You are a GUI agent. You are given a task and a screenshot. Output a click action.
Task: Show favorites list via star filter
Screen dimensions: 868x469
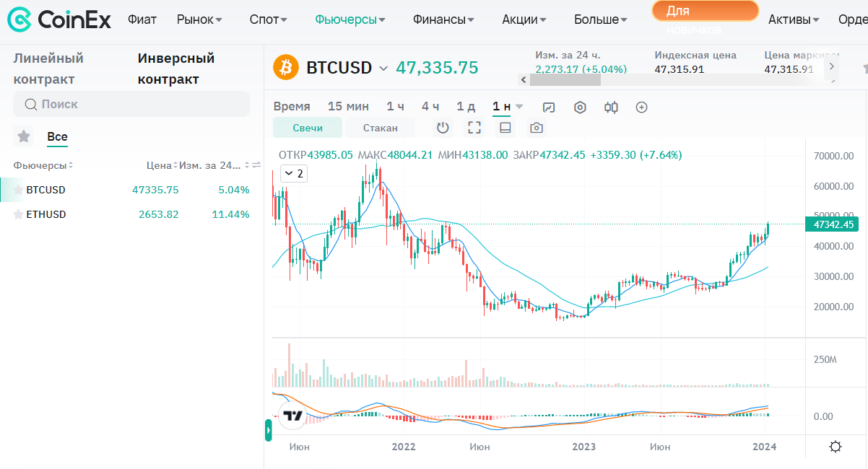coord(24,136)
